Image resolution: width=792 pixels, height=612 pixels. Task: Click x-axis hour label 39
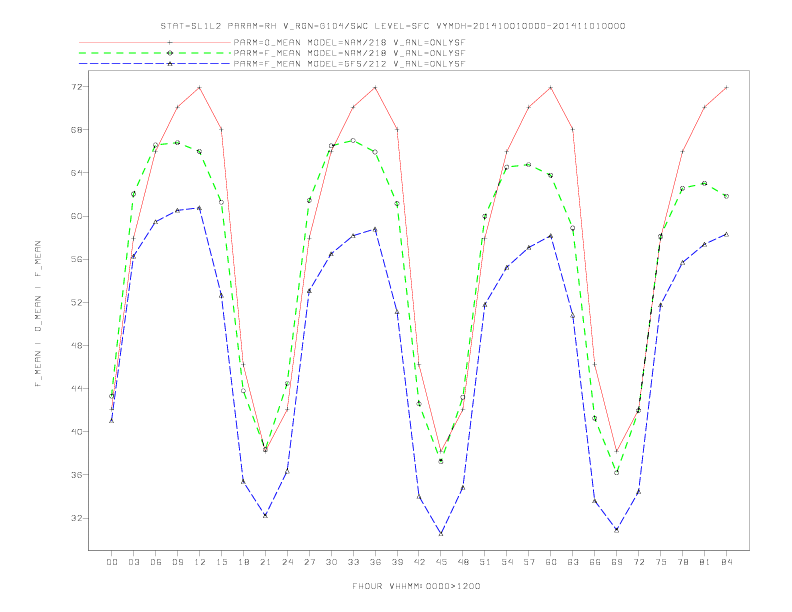pyautogui.click(x=397, y=562)
